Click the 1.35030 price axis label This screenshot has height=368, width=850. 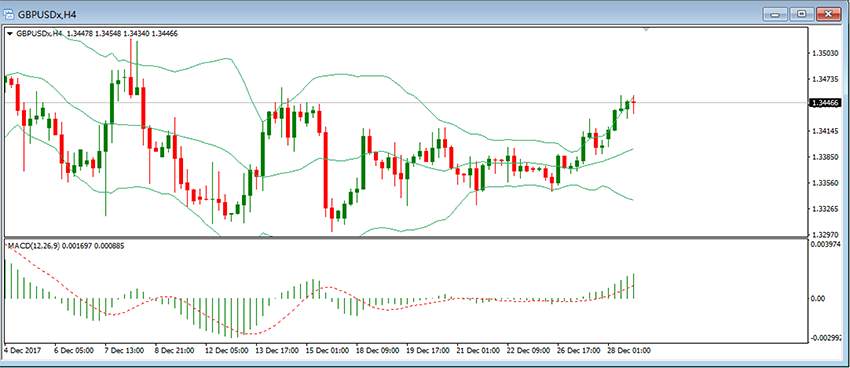[x=825, y=54]
